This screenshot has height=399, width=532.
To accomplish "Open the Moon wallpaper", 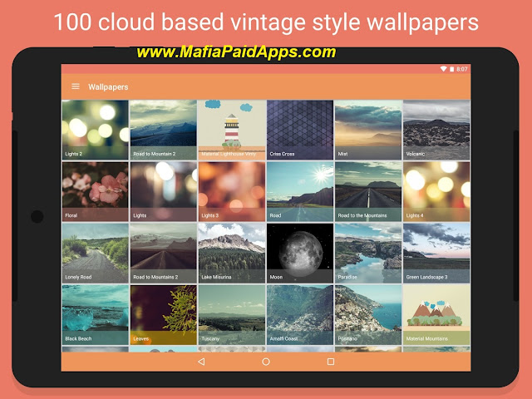I will pyautogui.click(x=300, y=253).
